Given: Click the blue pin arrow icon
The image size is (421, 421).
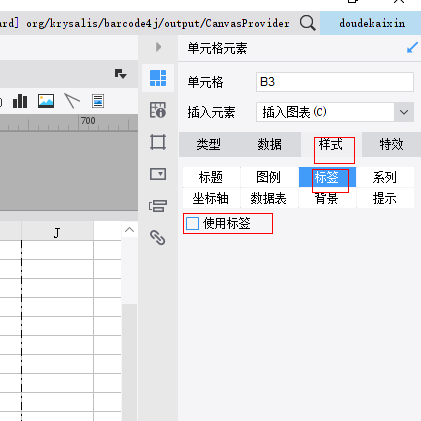Looking at the screenshot, I should [x=412, y=48].
